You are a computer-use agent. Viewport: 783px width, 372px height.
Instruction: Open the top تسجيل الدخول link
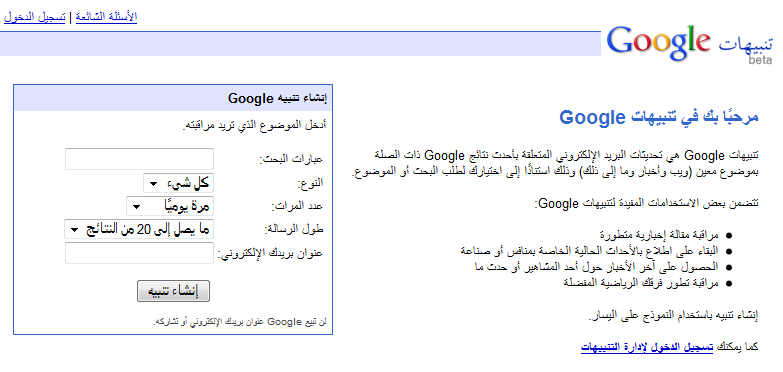tap(34, 17)
